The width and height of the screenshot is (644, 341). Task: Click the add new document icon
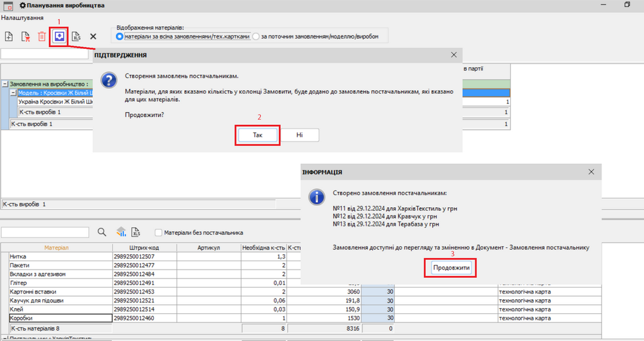[x=9, y=37]
